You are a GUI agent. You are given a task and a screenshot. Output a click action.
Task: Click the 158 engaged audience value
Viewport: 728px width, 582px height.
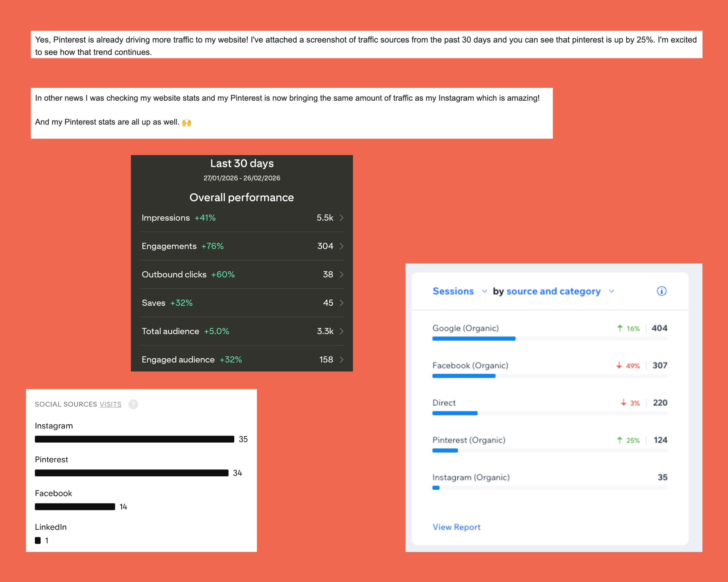(326, 359)
